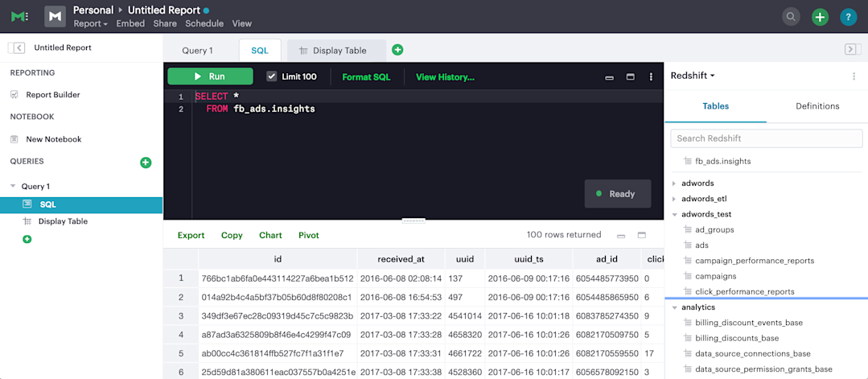Switch to the Definitions tab
This screenshot has height=379, width=868.
pos(817,106)
